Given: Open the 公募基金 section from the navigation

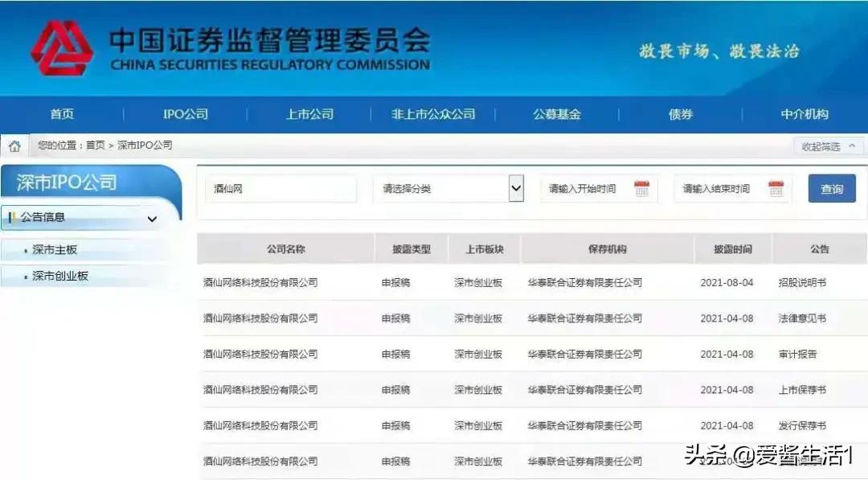Looking at the screenshot, I should (x=557, y=113).
